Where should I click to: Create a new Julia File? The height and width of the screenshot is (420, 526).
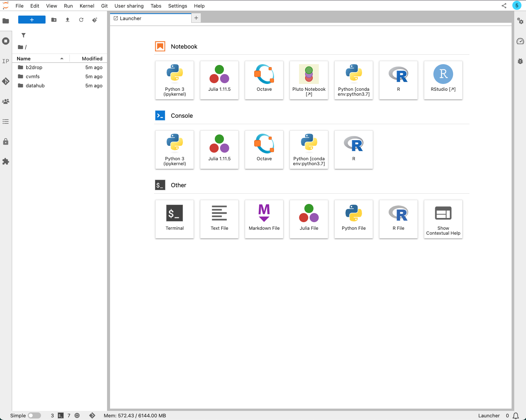pos(309,219)
